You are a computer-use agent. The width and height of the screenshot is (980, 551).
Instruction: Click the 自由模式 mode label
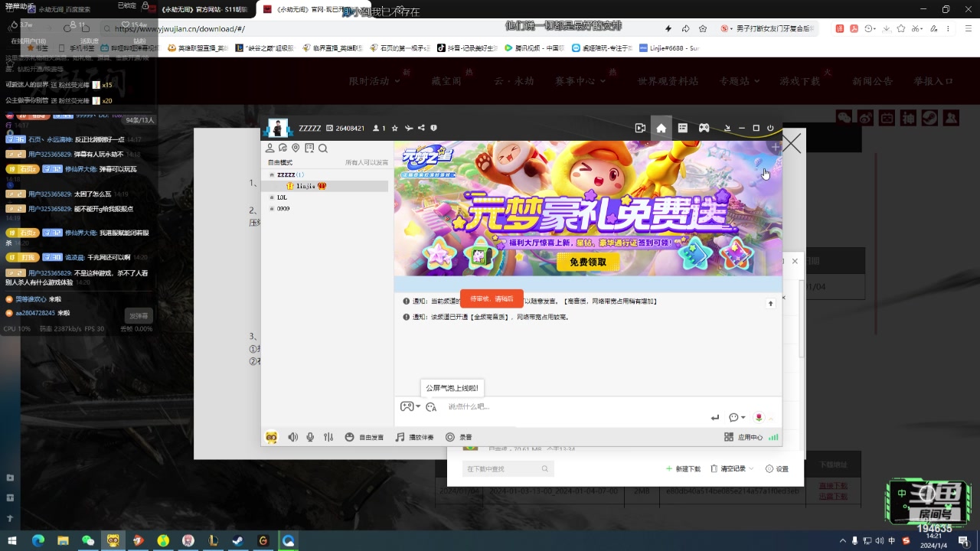pyautogui.click(x=279, y=162)
